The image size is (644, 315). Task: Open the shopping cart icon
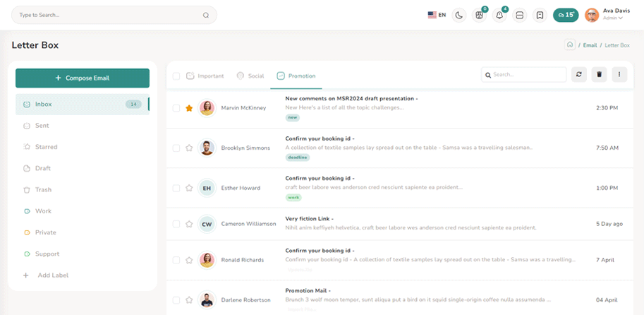pyautogui.click(x=479, y=15)
